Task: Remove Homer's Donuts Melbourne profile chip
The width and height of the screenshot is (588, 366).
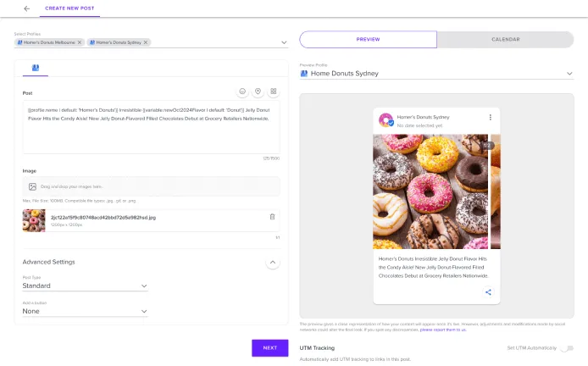Action: click(x=80, y=42)
